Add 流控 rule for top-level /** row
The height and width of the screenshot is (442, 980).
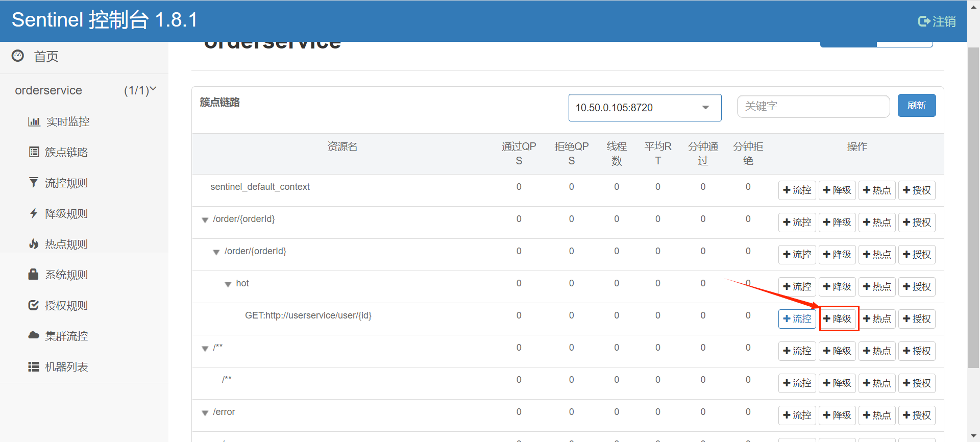tap(797, 351)
